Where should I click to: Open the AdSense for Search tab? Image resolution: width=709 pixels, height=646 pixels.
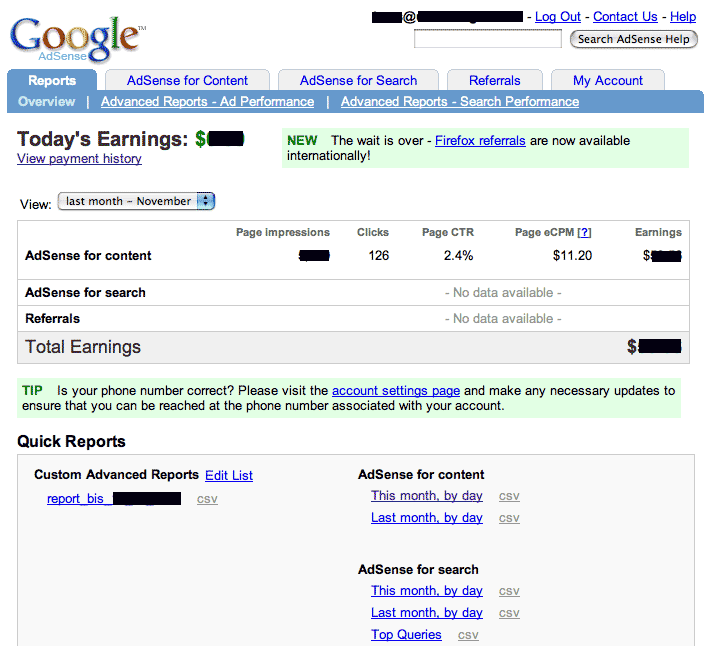pos(358,80)
